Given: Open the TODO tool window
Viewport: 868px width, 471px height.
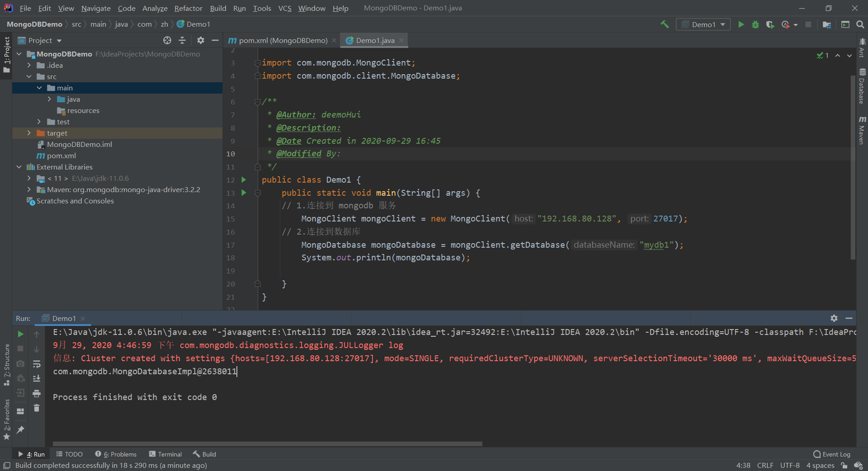Looking at the screenshot, I should point(69,454).
